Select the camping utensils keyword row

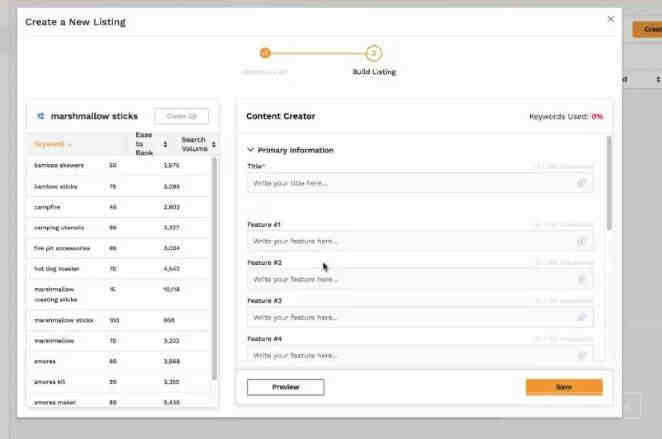[119, 228]
